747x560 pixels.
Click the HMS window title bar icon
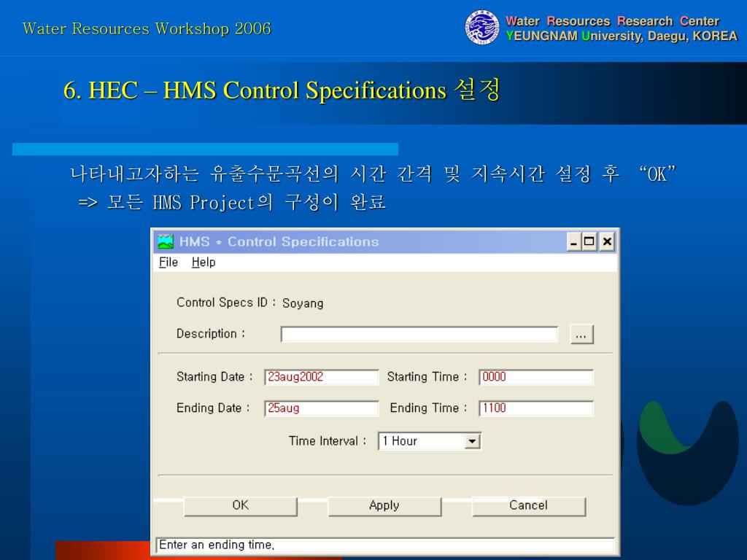(166, 241)
